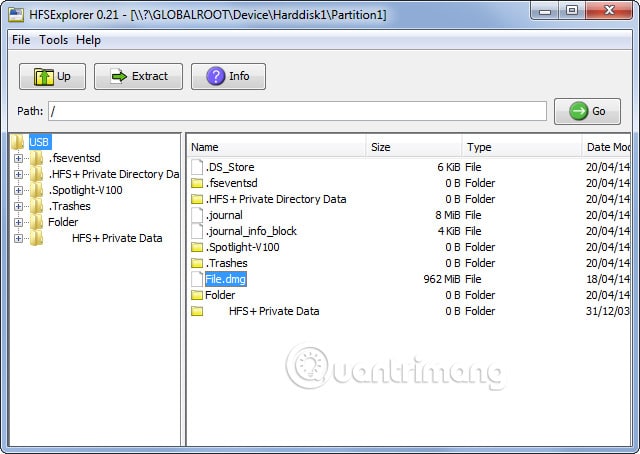The width and height of the screenshot is (640, 454).
Task: Click .journal_info_block file icon
Action: [197, 231]
